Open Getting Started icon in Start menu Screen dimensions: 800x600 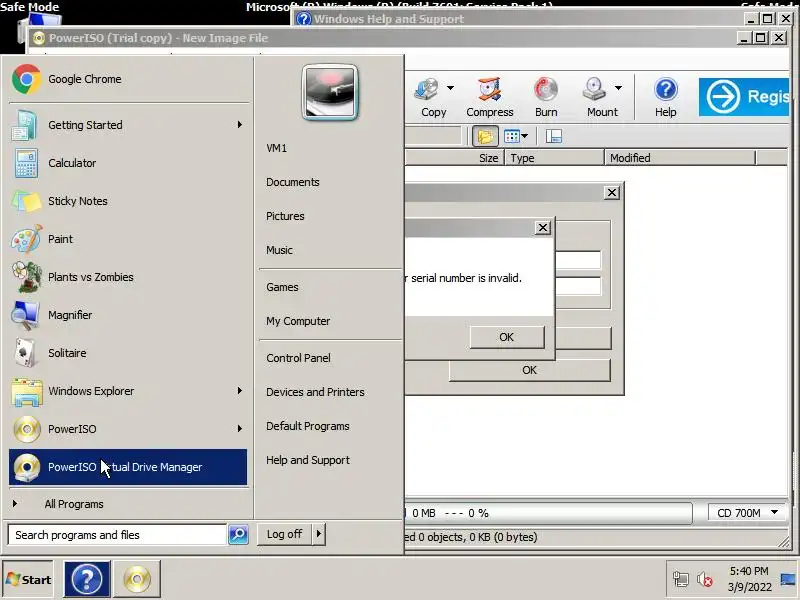tap(24, 125)
